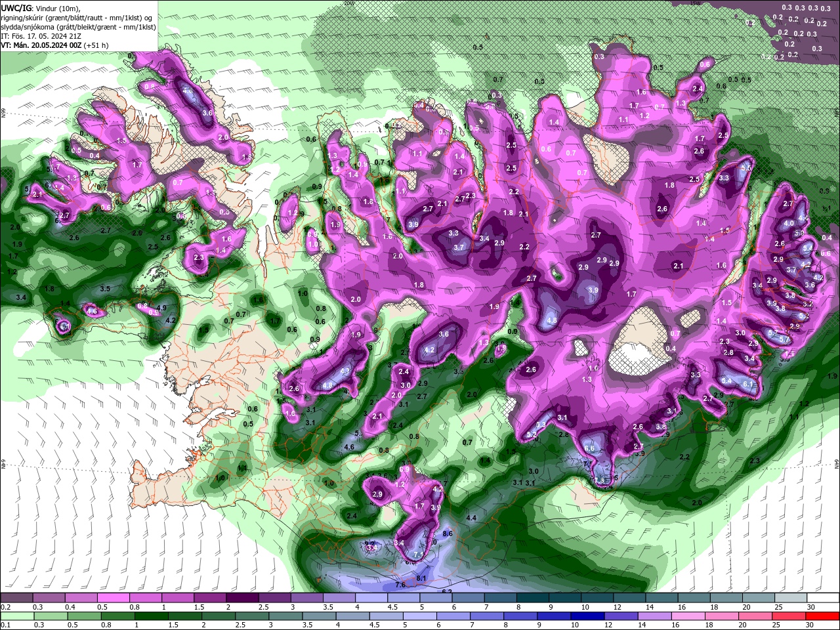
Task: Click the 'VT: Mán. 20.05.2024 00Z (+51 h)' line
Action: tap(55, 45)
